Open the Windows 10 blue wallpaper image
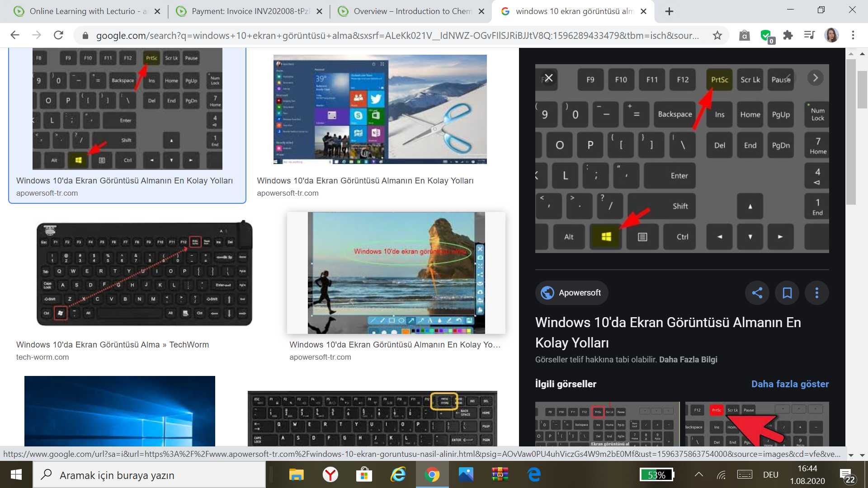868x488 pixels. click(120, 411)
